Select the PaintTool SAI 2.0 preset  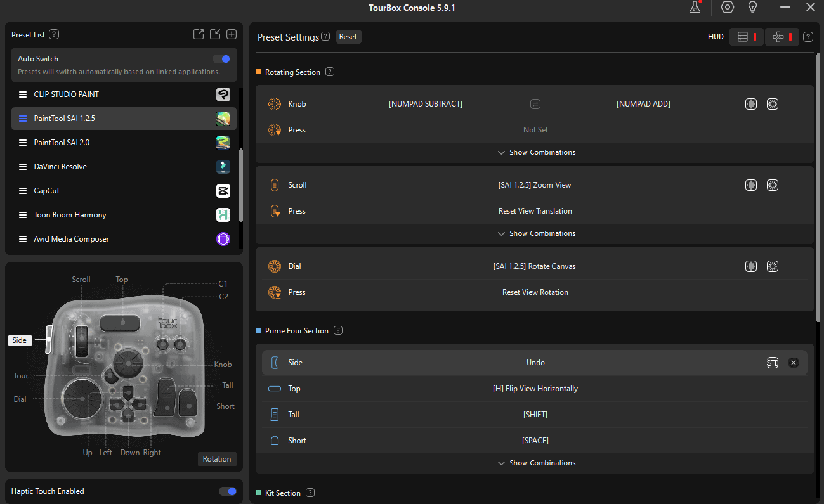(124, 143)
